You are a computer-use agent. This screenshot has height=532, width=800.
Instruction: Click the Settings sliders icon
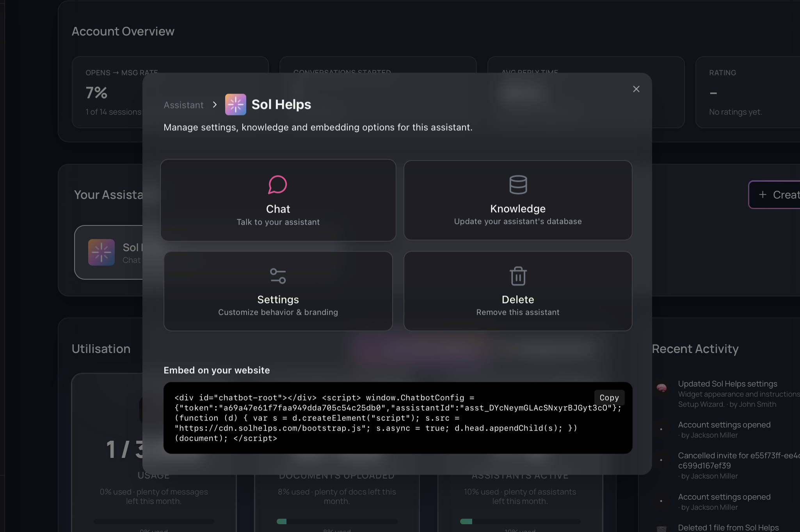click(x=278, y=276)
